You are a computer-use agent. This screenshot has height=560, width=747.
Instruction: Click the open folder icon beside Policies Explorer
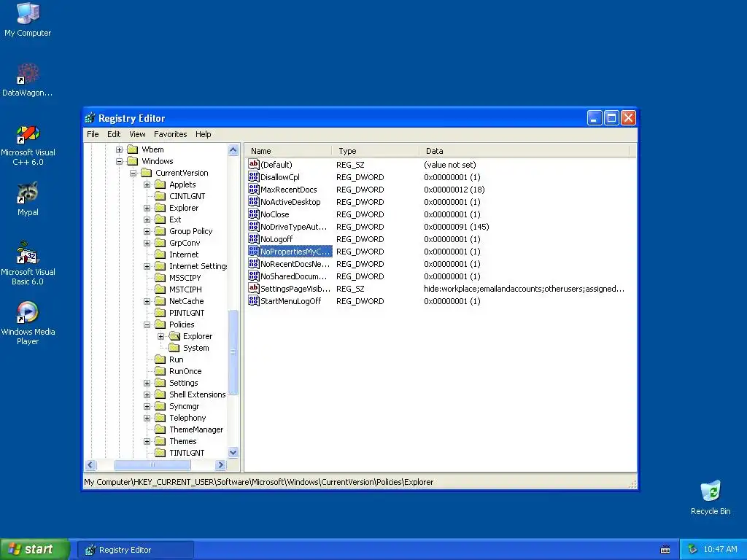[174, 336]
